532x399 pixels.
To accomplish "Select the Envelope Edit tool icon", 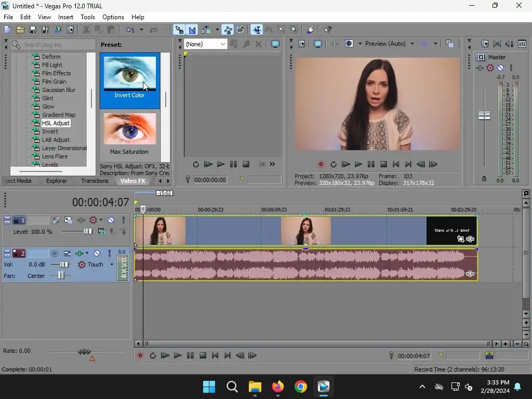I will coord(270,30).
